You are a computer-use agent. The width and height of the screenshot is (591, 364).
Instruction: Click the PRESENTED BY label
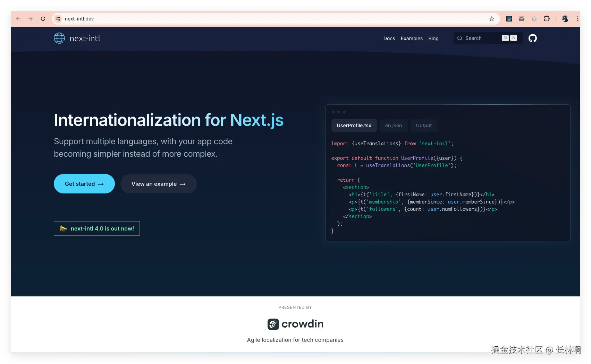295,307
